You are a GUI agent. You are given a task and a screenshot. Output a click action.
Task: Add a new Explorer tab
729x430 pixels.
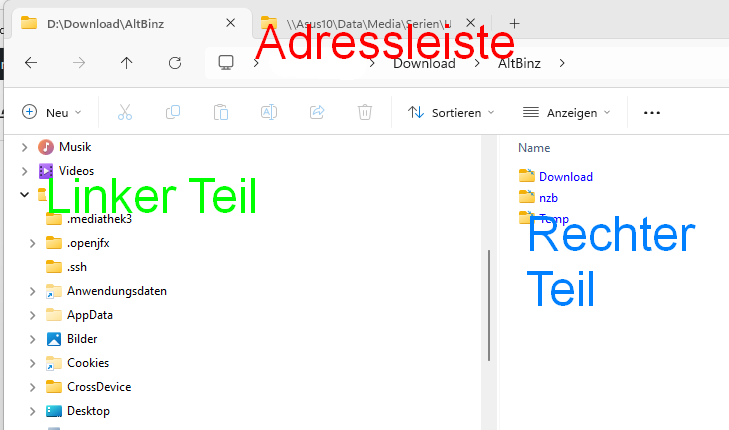[x=514, y=24]
